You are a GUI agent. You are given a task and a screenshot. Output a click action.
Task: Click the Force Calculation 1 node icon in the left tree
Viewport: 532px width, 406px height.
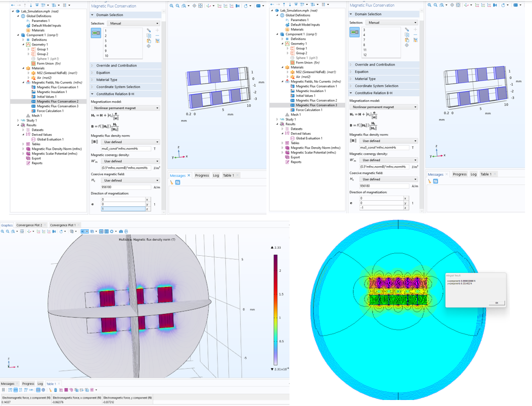click(x=33, y=111)
